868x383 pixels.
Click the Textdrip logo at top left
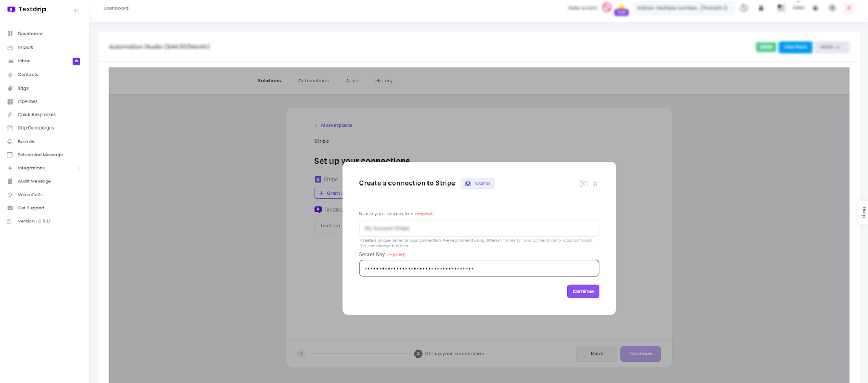(27, 9)
